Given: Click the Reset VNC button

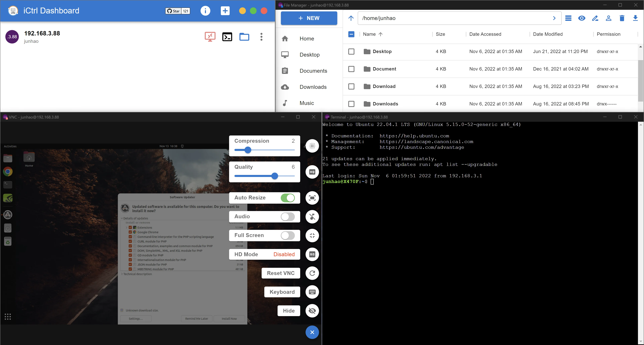Looking at the screenshot, I should point(281,273).
